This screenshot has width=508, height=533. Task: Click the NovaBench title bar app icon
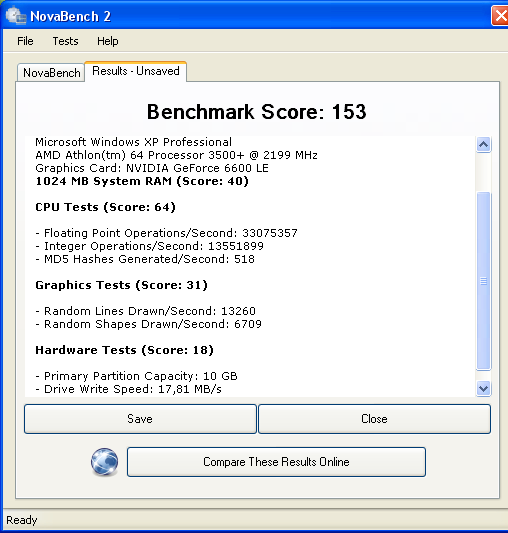pyautogui.click(x=16, y=15)
